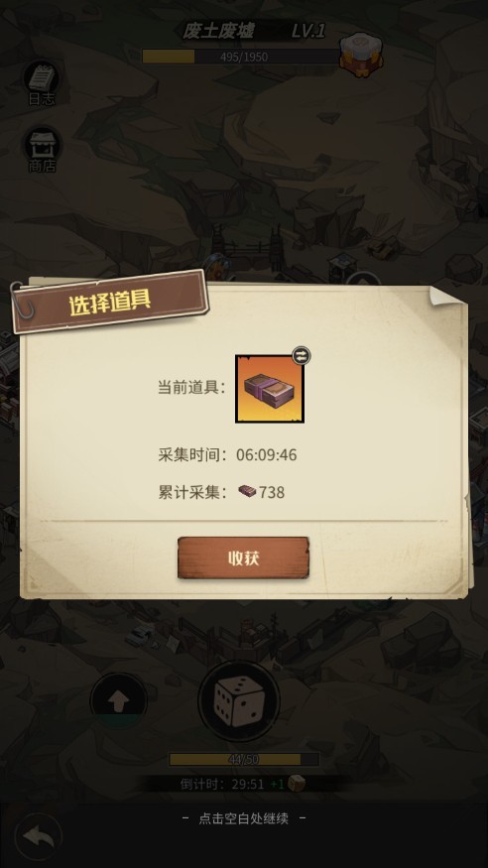Tap the treasure chest reward icon

point(361,55)
